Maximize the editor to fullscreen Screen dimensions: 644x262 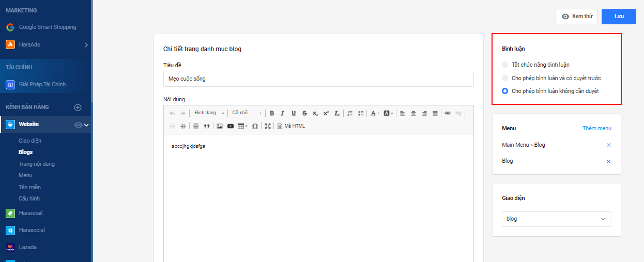pyautogui.click(x=268, y=126)
